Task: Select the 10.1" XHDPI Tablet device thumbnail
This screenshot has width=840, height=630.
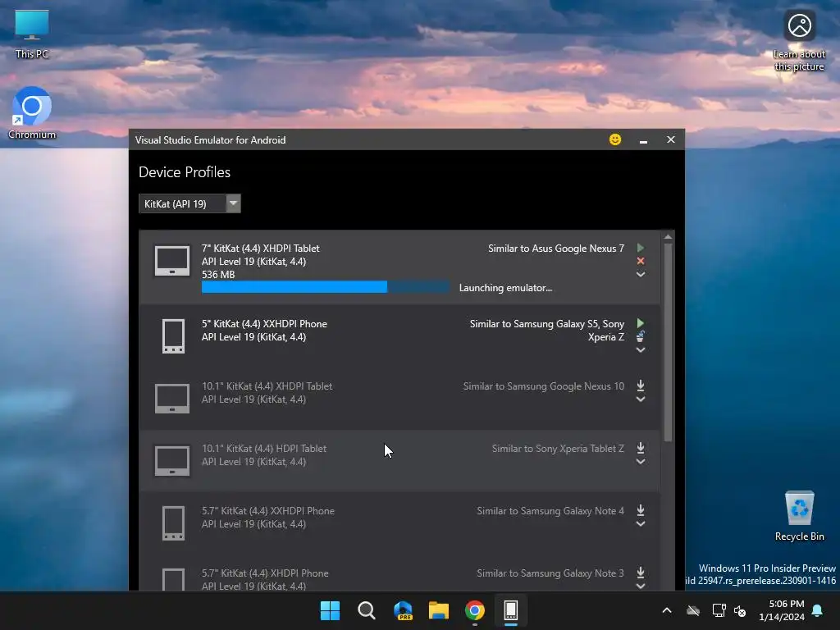Action: pos(172,398)
